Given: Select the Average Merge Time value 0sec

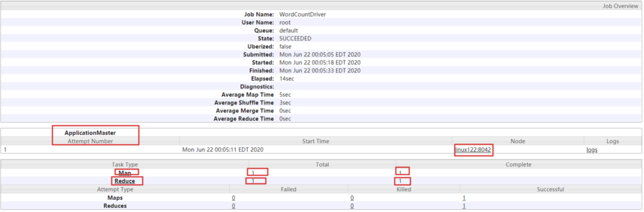Looking at the screenshot, I should coord(285,111).
